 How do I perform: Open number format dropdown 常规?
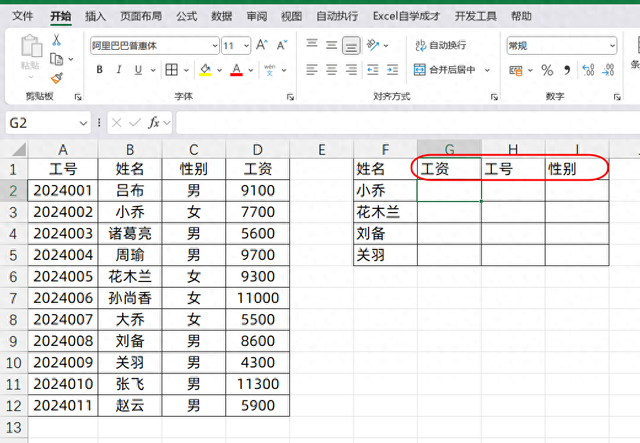click(612, 46)
